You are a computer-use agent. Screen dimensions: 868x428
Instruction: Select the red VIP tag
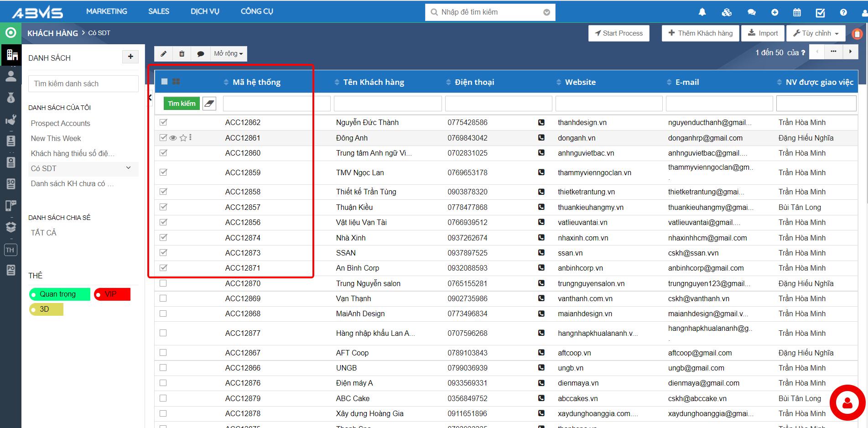tap(112, 294)
